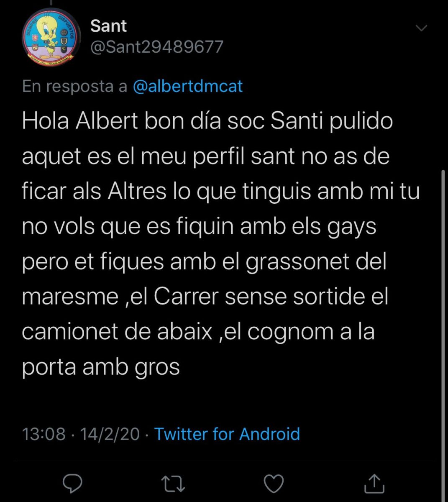Click the vertical scrollbar thumb

(444, 335)
